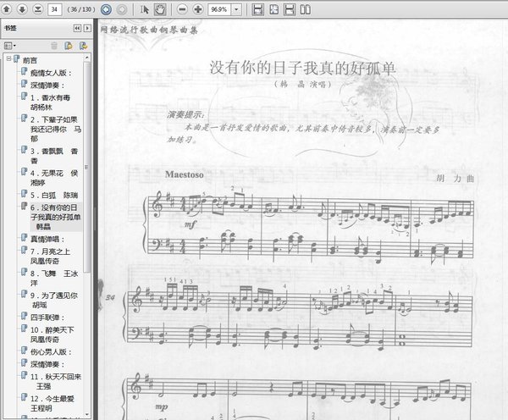The height and width of the screenshot is (420, 508).
Task: Click the header text 网络流行歌曲钢琴曲集
Action: tap(149, 30)
